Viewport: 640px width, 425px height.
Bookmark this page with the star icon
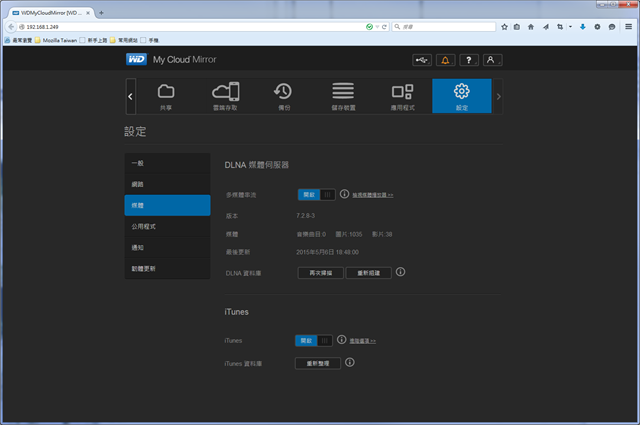(504, 27)
